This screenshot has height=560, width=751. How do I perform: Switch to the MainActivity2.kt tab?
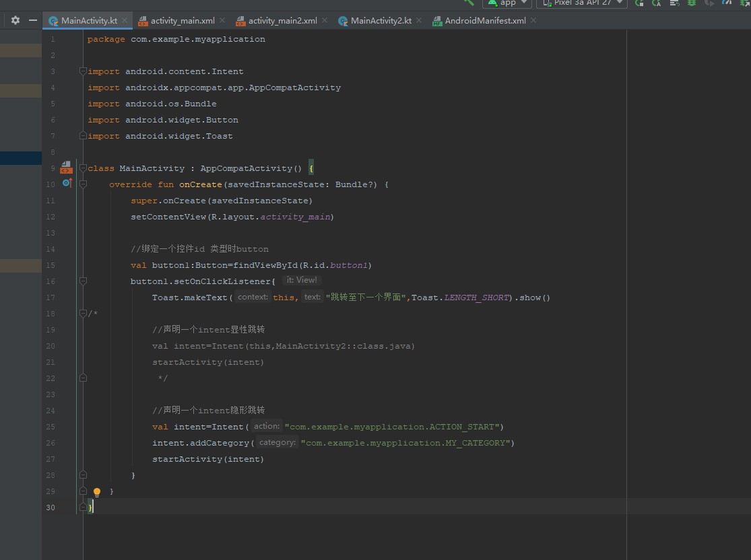pyautogui.click(x=381, y=21)
